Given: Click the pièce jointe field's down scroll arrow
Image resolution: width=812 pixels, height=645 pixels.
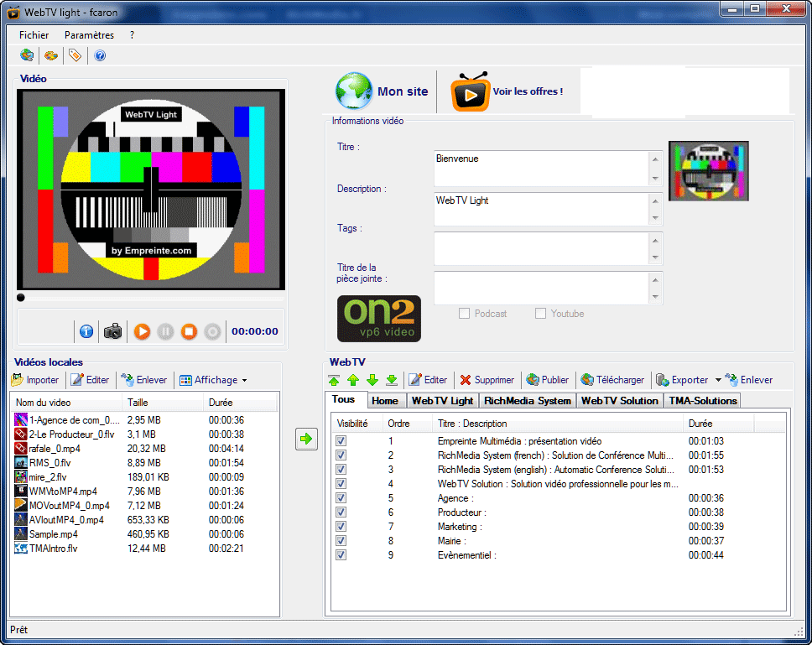Looking at the screenshot, I should (x=656, y=297).
